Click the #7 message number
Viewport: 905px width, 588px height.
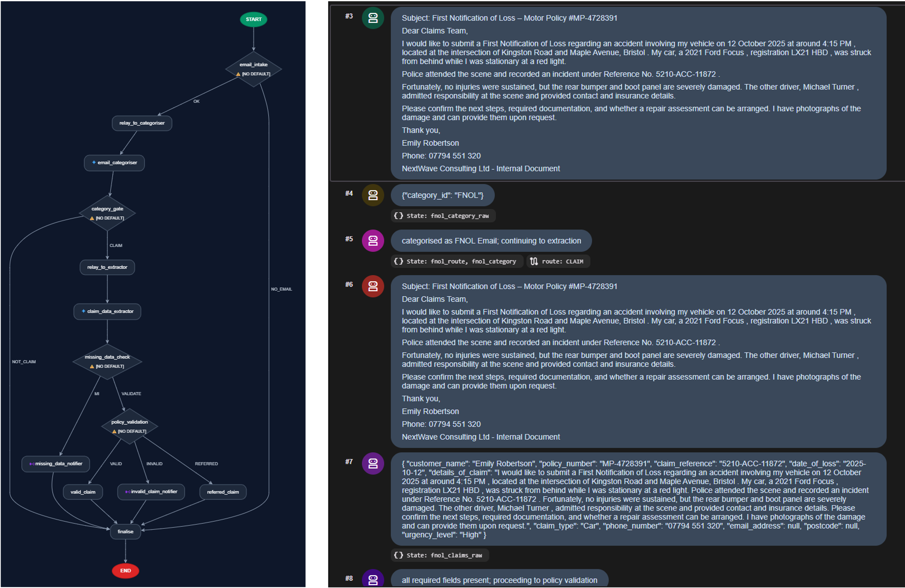click(349, 462)
